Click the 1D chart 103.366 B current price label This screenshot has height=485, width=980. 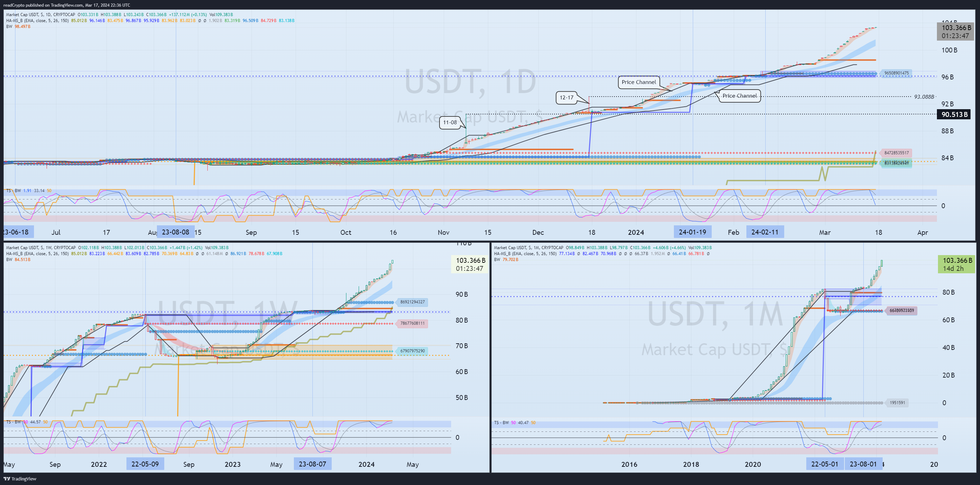(x=955, y=31)
